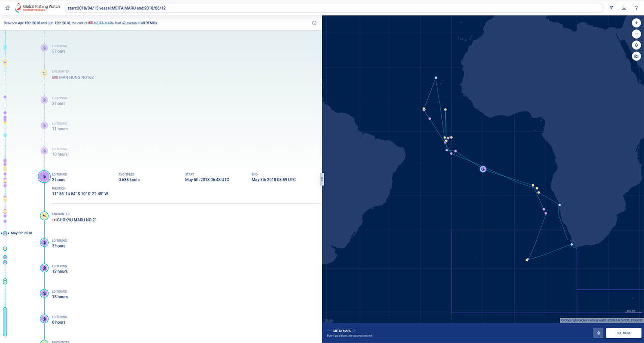This screenshot has height=343, width=644.
Task: Open the 3 hours loitering event icon
Action: 44,242
